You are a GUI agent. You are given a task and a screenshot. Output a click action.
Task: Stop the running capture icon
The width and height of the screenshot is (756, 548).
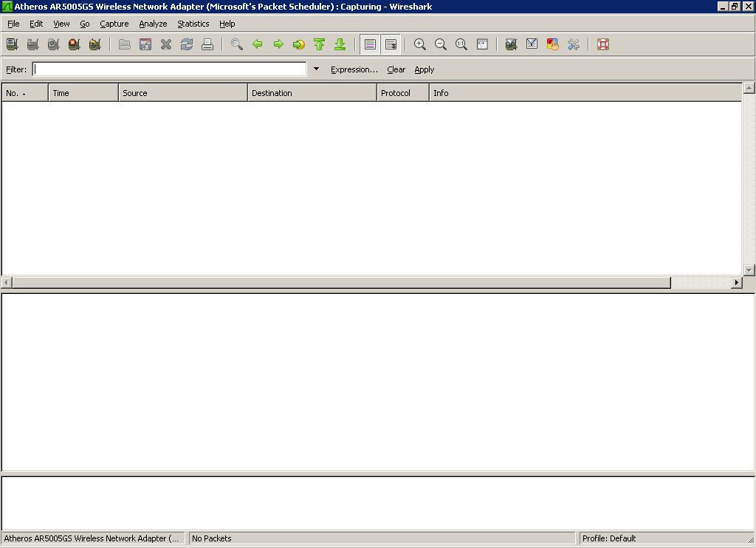coord(75,44)
